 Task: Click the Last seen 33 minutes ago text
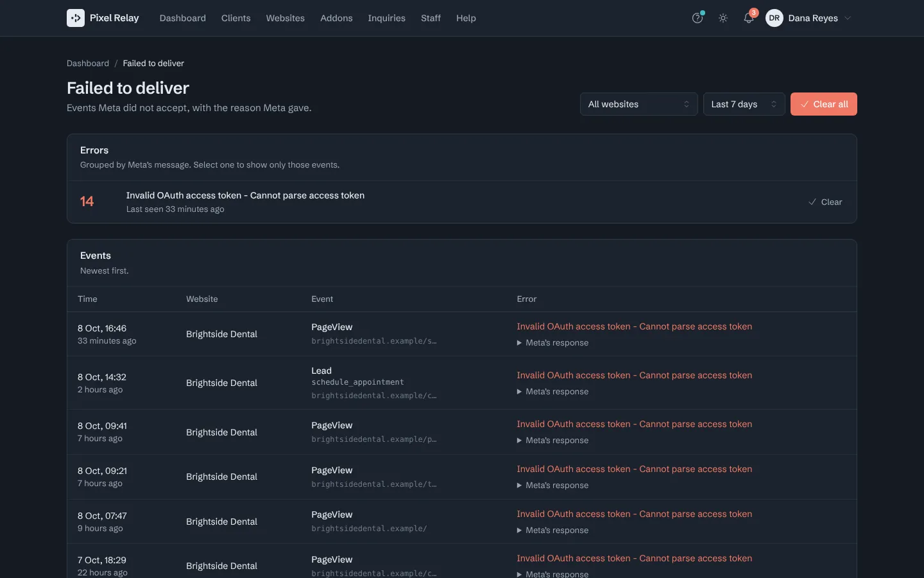click(x=175, y=209)
